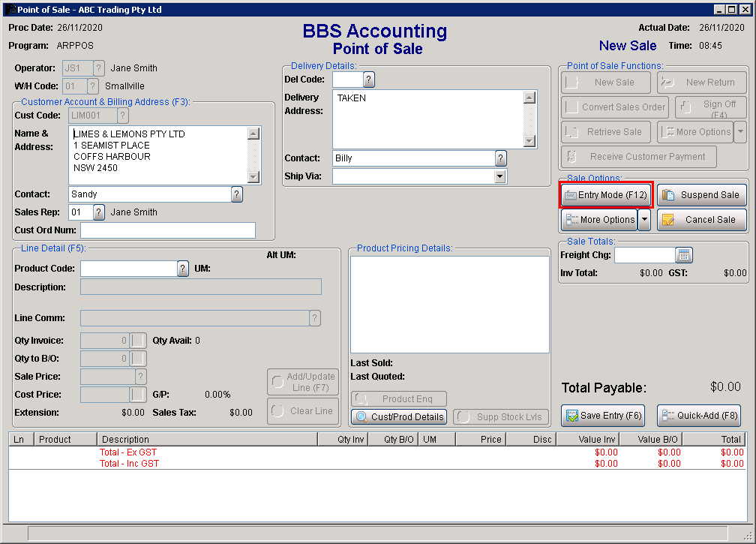The image size is (756, 544).
Task: Click More Options in Sale Options
Action: click(599, 220)
